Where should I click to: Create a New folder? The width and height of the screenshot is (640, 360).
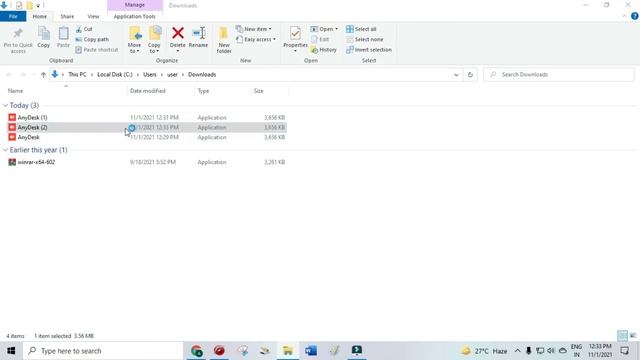tap(224, 40)
